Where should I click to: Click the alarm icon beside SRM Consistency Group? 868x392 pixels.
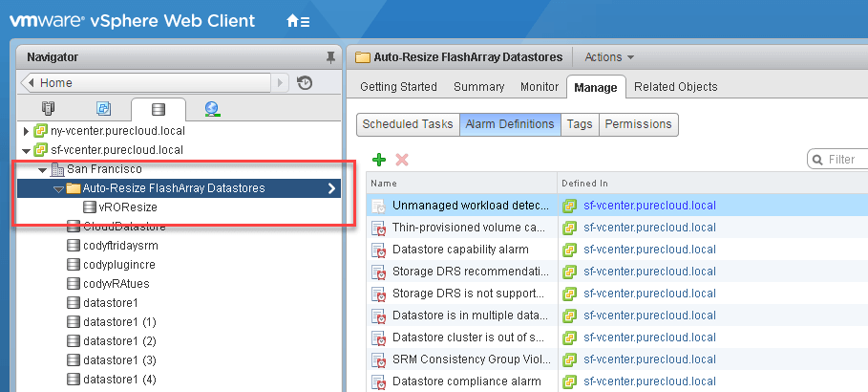(x=379, y=359)
